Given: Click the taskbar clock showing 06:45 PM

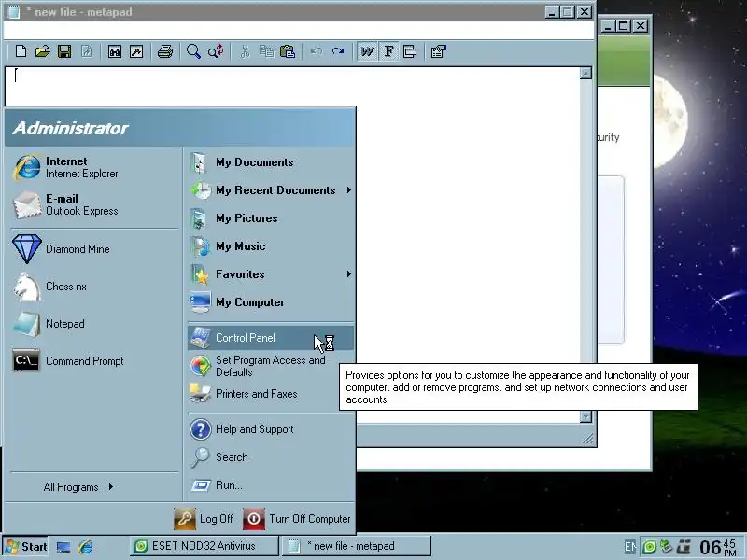Looking at the screenshot, I should (718, 547).
